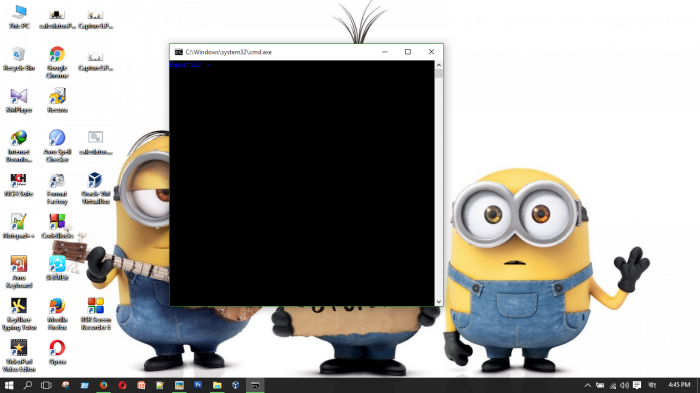700x393 pixels.
Task: Launch Internet Download Manager shortcut
Action: (x=19, y=146)
